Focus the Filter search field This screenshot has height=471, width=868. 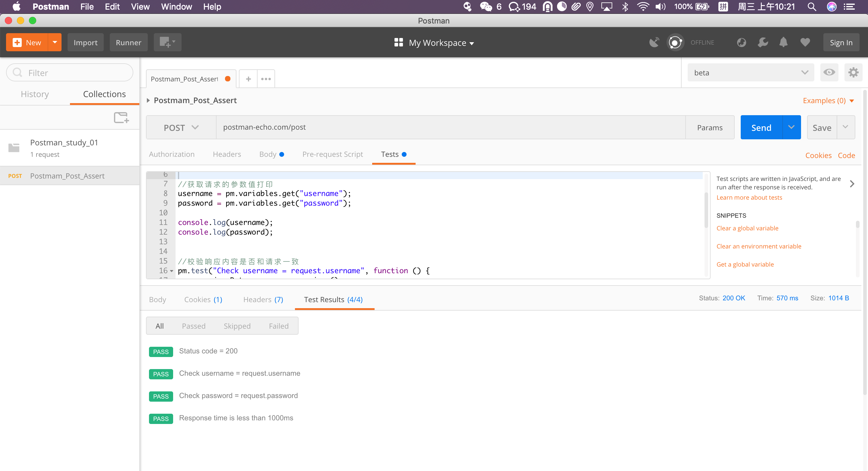70,73
